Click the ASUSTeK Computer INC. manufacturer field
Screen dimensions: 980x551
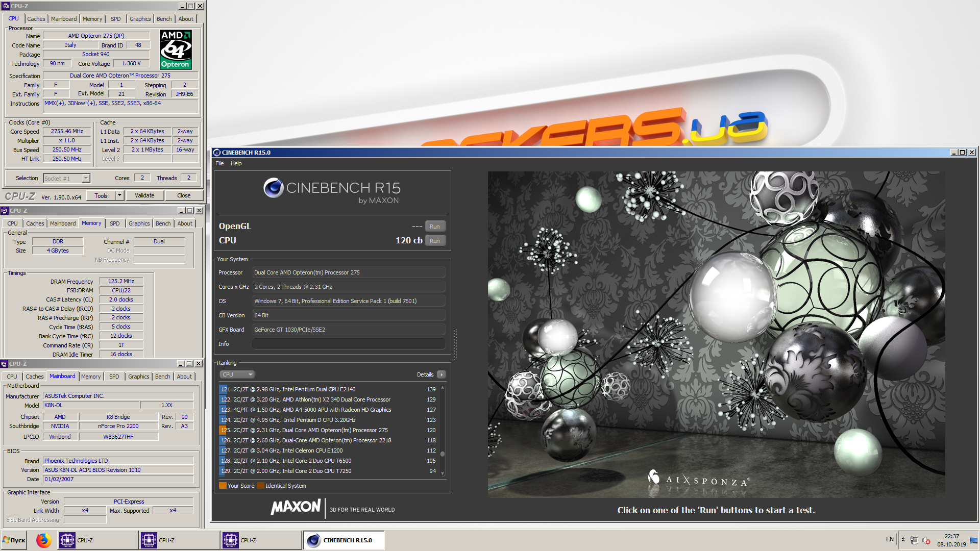pyautogui.click(x=118, y=396)
